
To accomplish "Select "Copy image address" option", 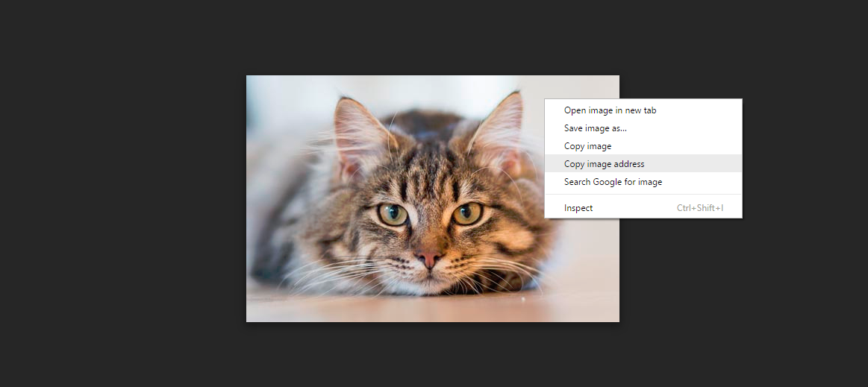I will 643,163.
